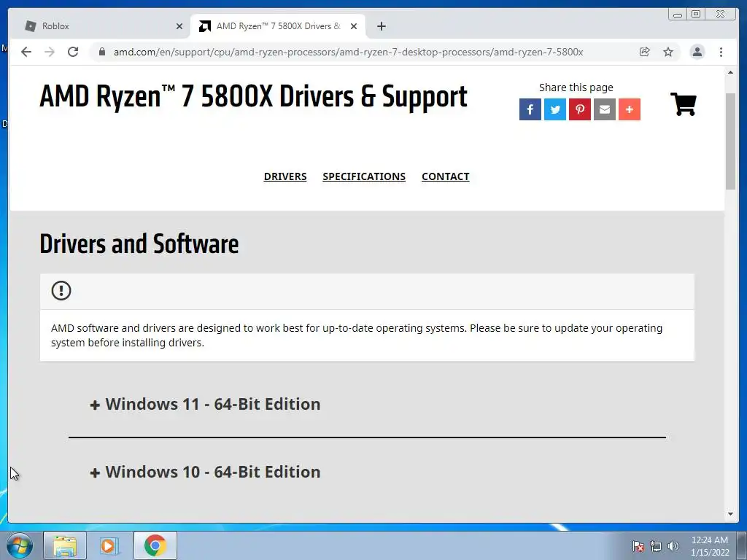Click scrollbar up arrow

730,72
